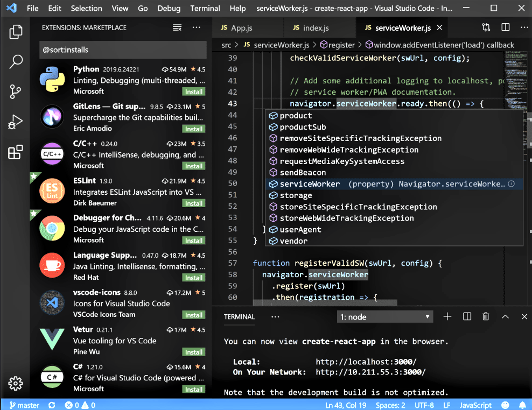
Task: Open the GitLens extension icon
Action: pyautogui.click(x=52, y=117)
